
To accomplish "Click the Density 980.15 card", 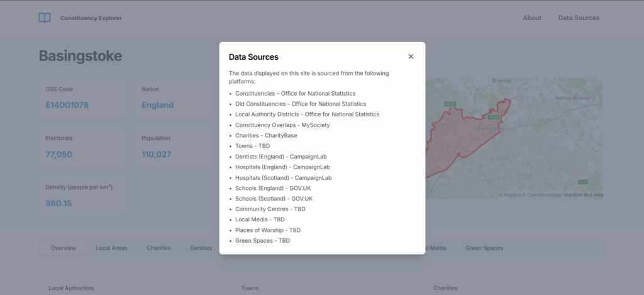I will (x=82, y=196).
